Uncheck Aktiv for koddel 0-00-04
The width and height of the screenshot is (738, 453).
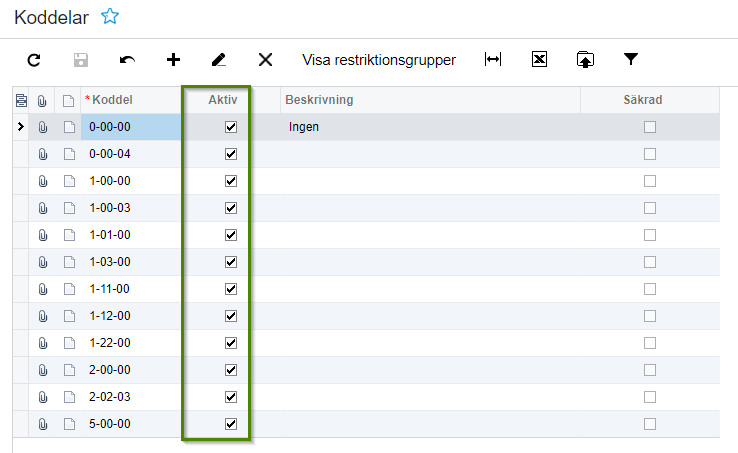tap(231, 154)
